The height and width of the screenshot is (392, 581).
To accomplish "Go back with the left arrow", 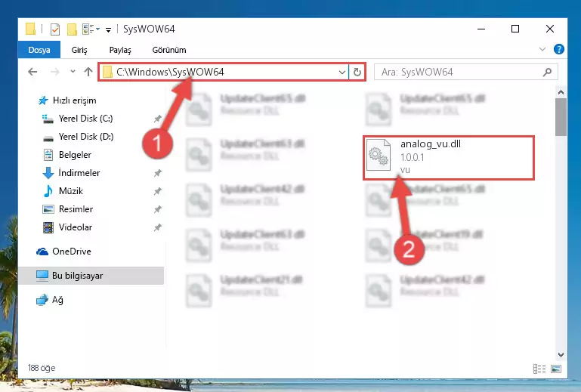I will pyautogui.click(x=32, y=72).
